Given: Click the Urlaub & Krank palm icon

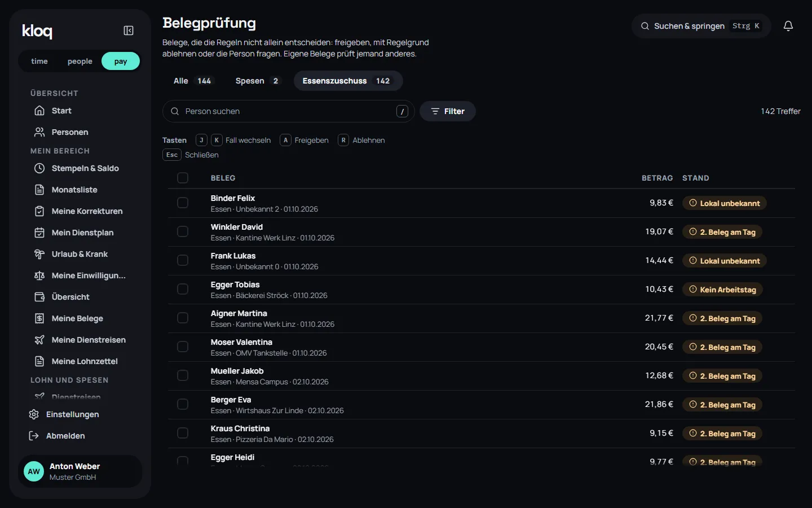Looking at the screenshot, I should pos(39,254).
